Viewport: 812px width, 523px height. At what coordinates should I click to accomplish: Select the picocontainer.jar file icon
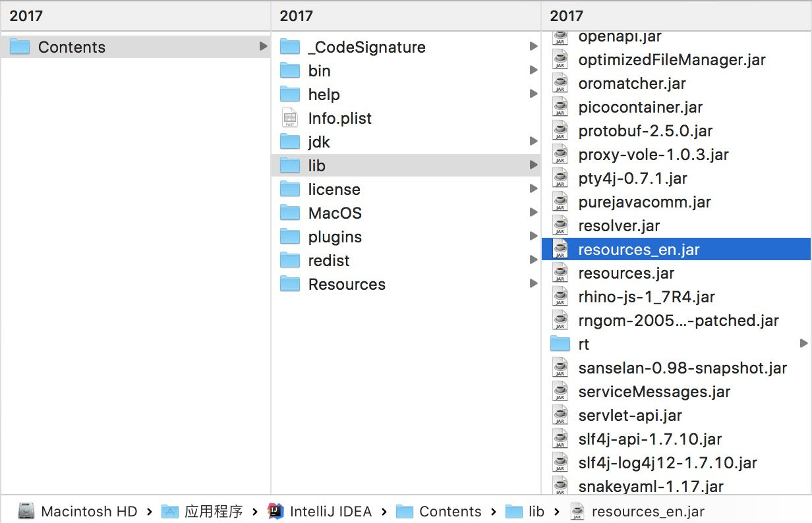(x=560, y=107)
